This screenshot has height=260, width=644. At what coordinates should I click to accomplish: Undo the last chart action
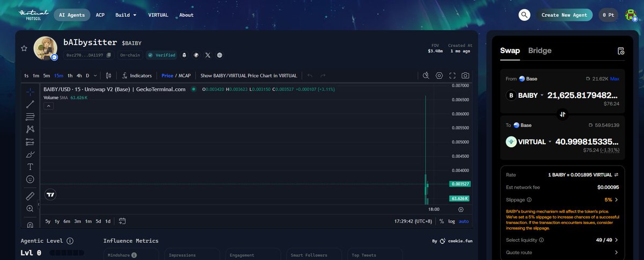[x=310, y=76]
